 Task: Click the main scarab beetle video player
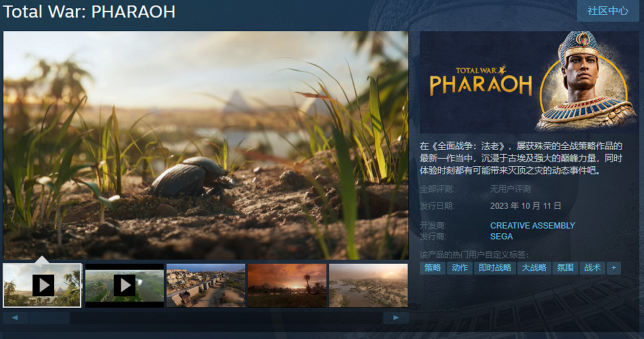[x=206, y=145]
